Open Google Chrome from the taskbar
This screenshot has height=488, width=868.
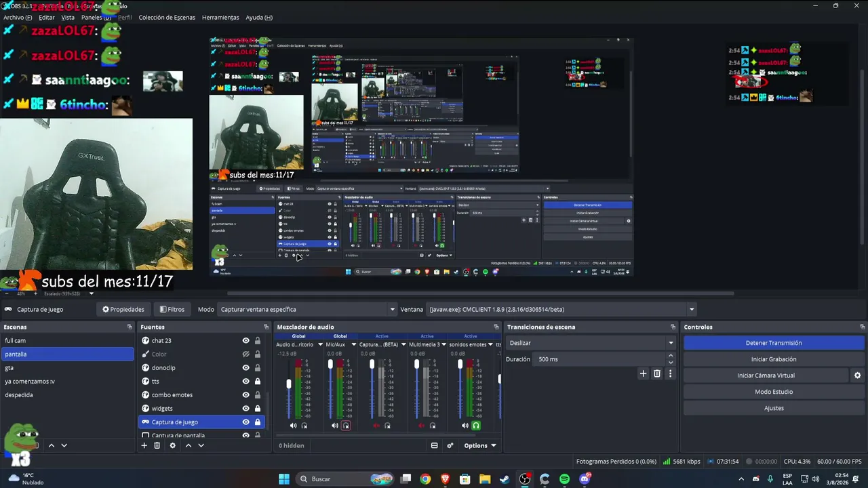click(425, 479)
